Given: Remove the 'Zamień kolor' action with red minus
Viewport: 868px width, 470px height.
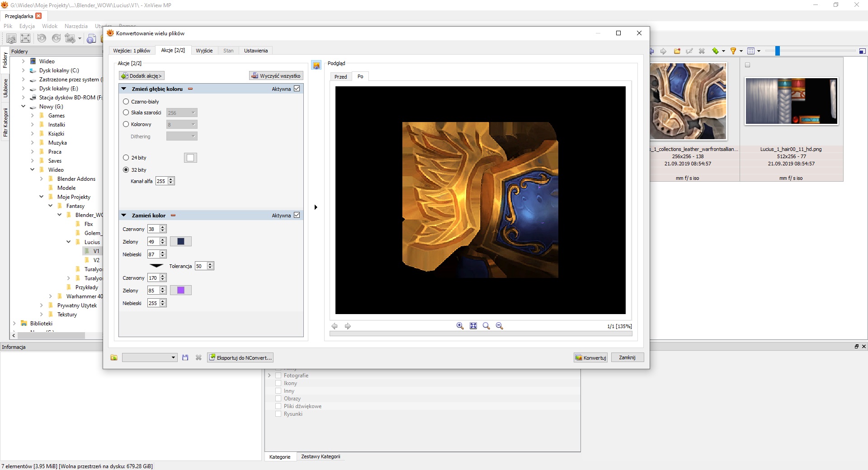Looking at the screenshot, I should click(x=173, y=216).
